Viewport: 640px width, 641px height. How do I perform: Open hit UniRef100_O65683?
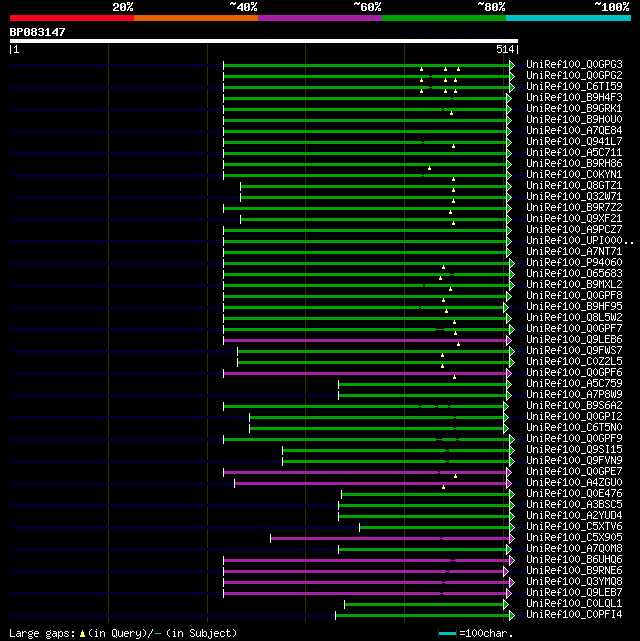(x=574, y=274)
